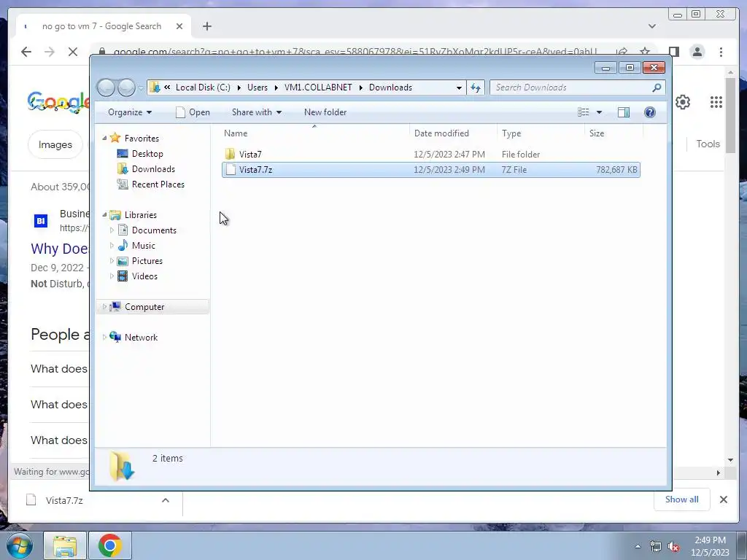747x560 pixels.
Task: Toggle the preview pane button
Action: click(x=623, y=112)
